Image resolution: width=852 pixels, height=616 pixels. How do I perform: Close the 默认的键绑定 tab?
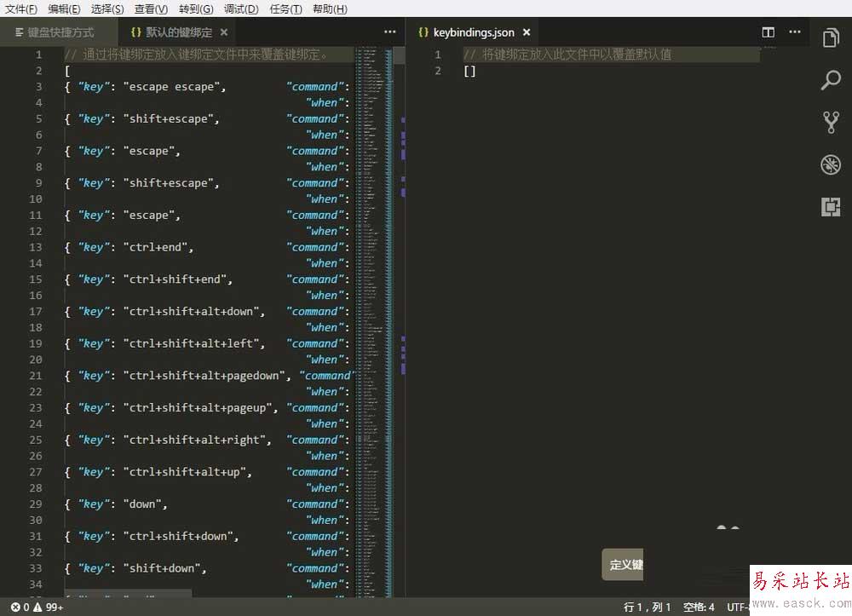pyautogui.click(x=224, y=32)
